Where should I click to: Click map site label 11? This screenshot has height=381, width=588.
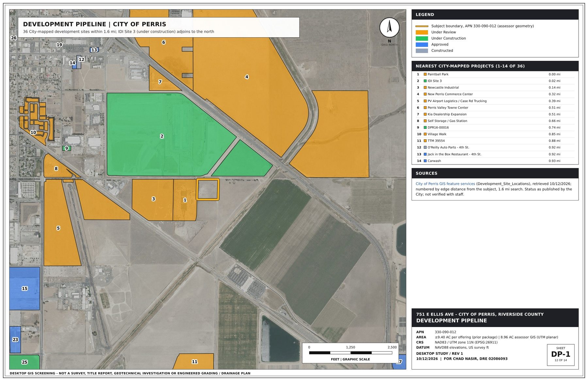(x=194, y=361)
